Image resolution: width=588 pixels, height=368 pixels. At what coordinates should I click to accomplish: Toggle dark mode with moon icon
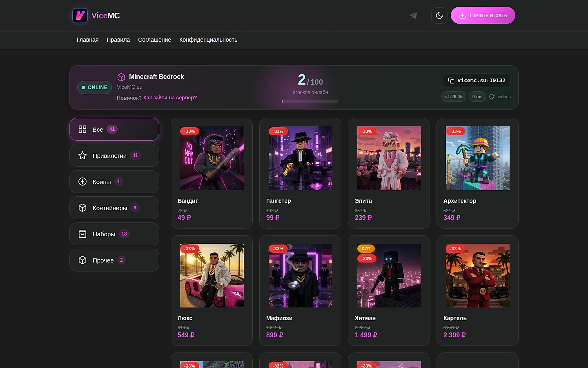[439, 16]
